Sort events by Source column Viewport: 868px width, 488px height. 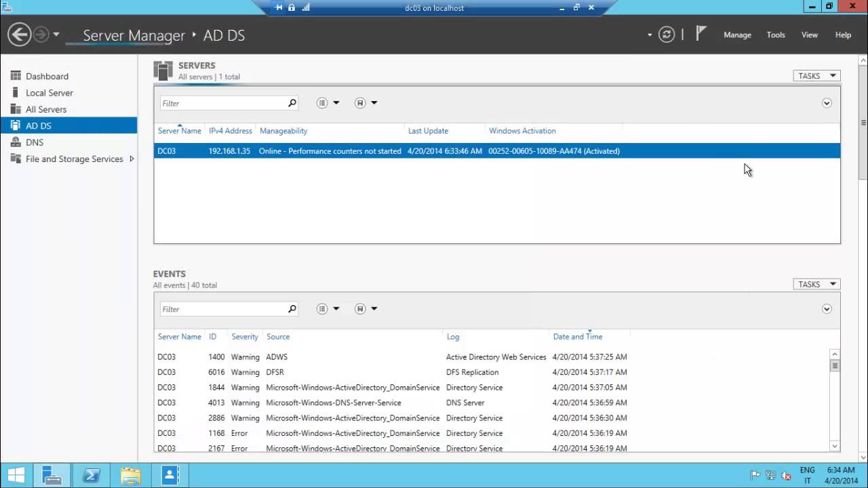(278, 337)
